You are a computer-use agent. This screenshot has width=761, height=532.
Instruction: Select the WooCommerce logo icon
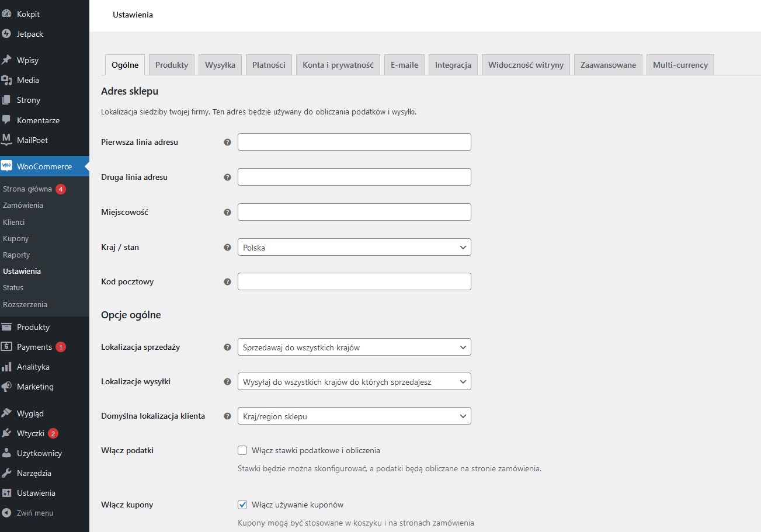(x=7, y=166)
